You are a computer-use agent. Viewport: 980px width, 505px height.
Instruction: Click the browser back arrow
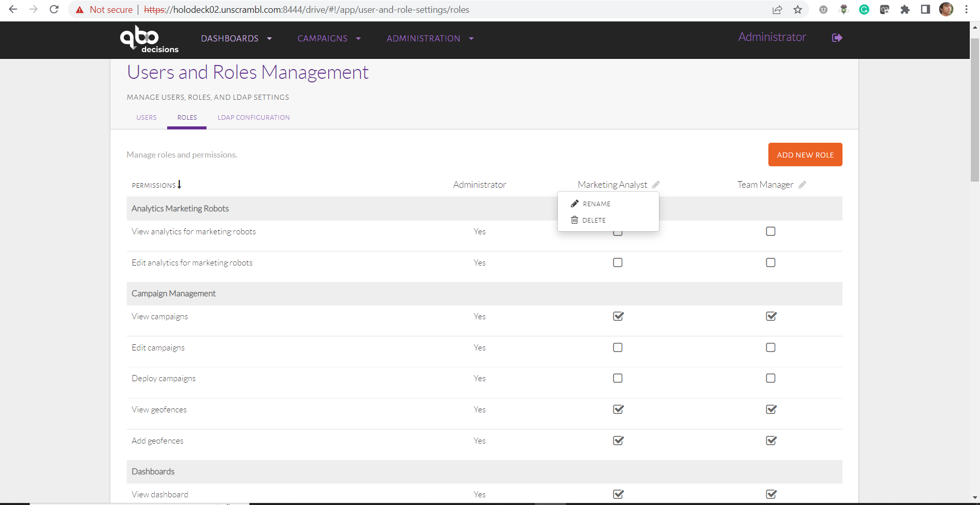13,9
